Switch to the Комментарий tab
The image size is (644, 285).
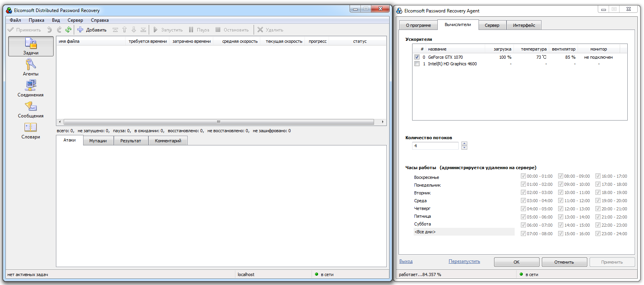pos(168,141)
